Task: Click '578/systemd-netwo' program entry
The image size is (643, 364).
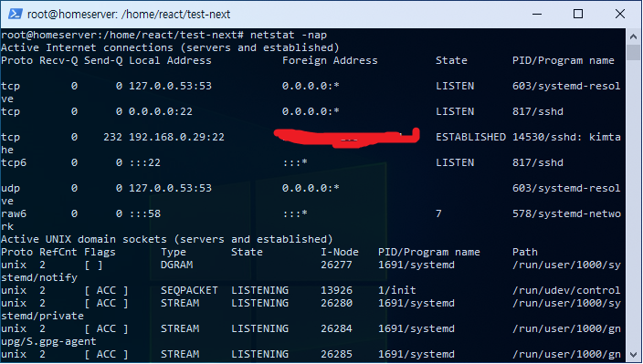Action: [566, 213]
